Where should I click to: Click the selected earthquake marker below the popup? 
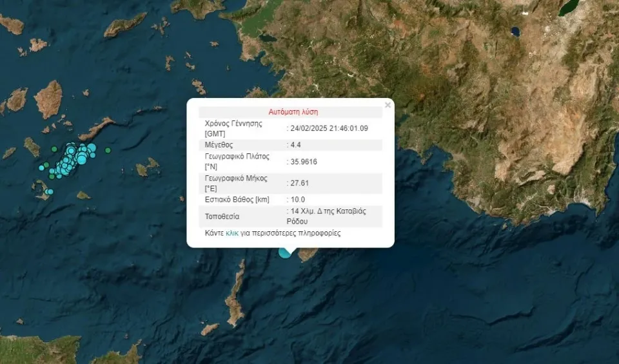pyautogui.click(x=284, y=253)
